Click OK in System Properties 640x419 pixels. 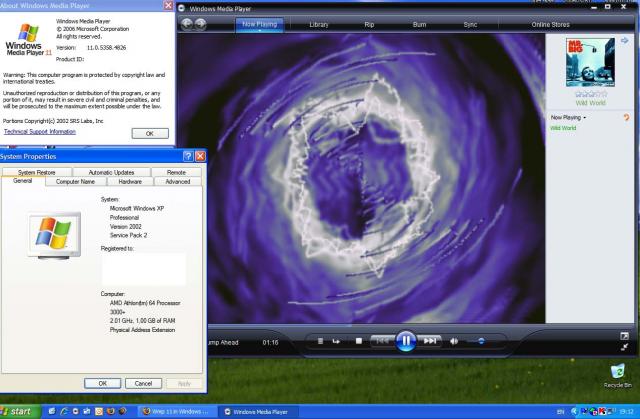102,384
